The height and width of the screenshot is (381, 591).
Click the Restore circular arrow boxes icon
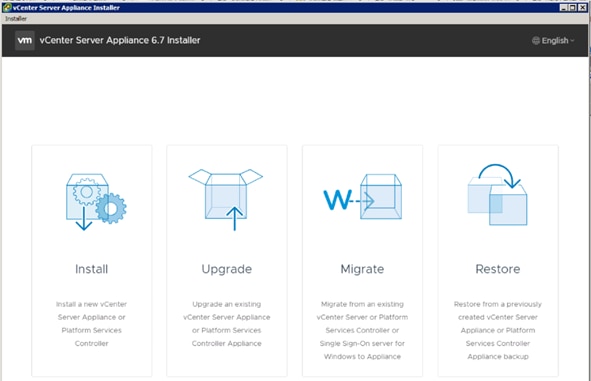point(498,194)
